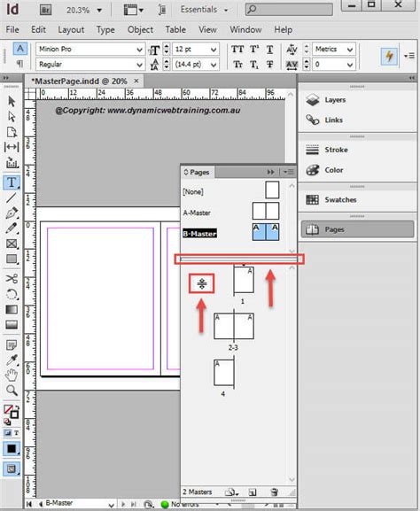Toggle Superscript formatting
Viewport: 420px width, 511px height.
254,50
